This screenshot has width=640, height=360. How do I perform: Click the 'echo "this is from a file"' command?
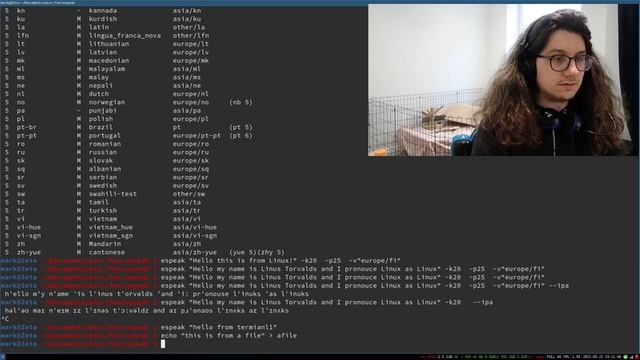coord(229,336)
